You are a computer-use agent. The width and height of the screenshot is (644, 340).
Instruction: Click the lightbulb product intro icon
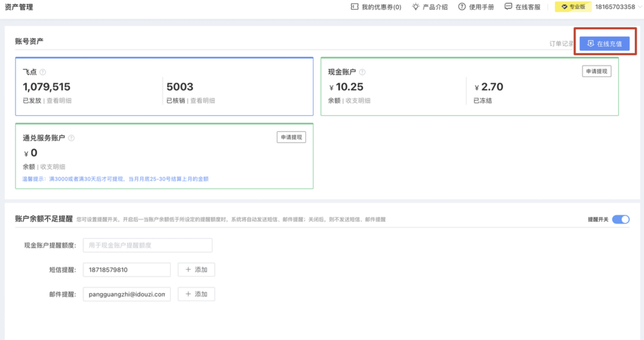pos(416,7)
